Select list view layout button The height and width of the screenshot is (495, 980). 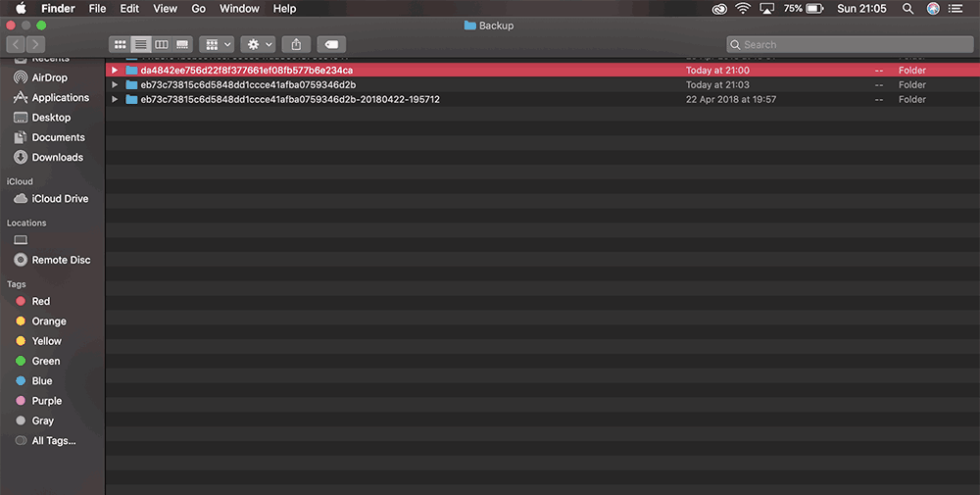(x=140, y=44)
